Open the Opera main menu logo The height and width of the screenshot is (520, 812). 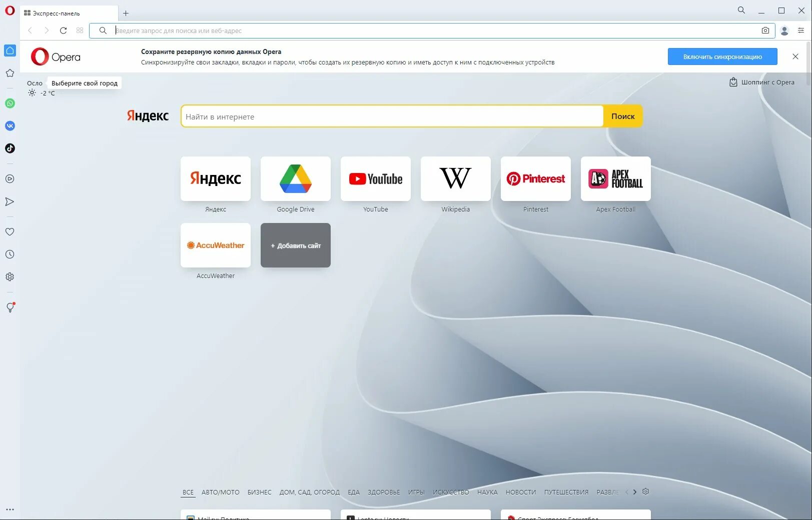[10, 10]
